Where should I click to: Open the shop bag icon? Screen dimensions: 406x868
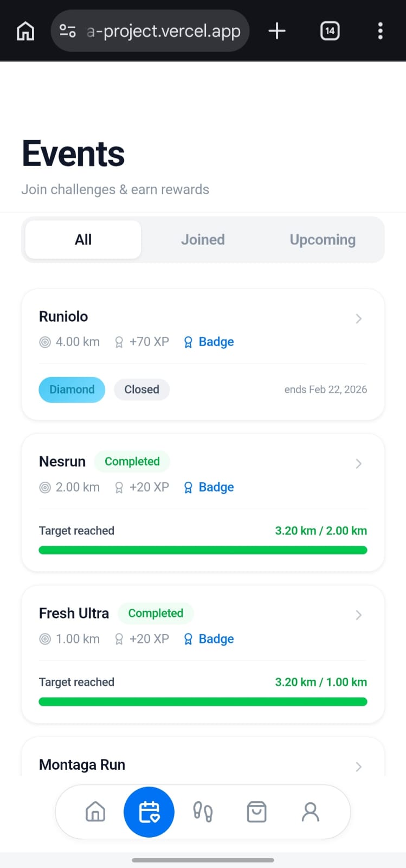pos(256,812)
